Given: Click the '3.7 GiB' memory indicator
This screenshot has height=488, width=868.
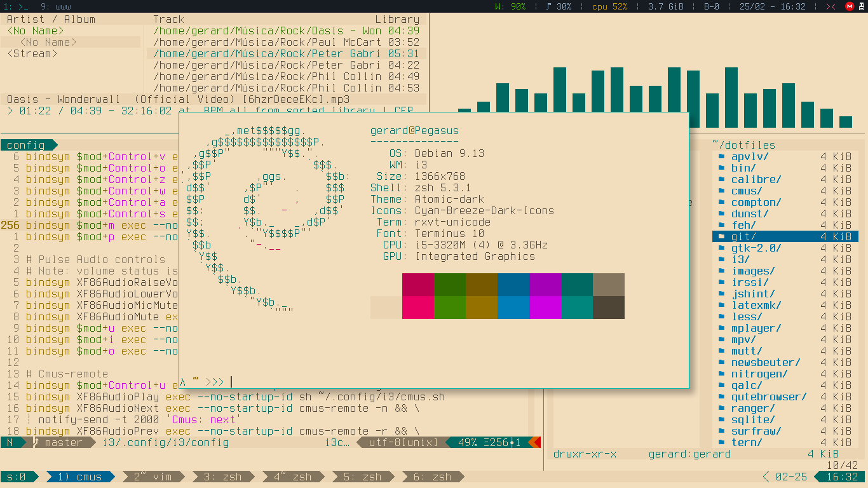Looking at the screenshot, I should [666, 6].
